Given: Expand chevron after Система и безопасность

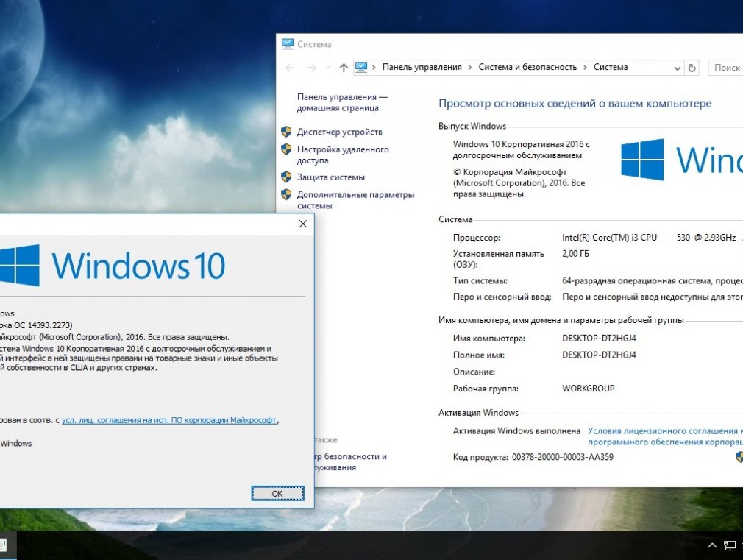Looking at the screenshot, I should pos(585,68).
